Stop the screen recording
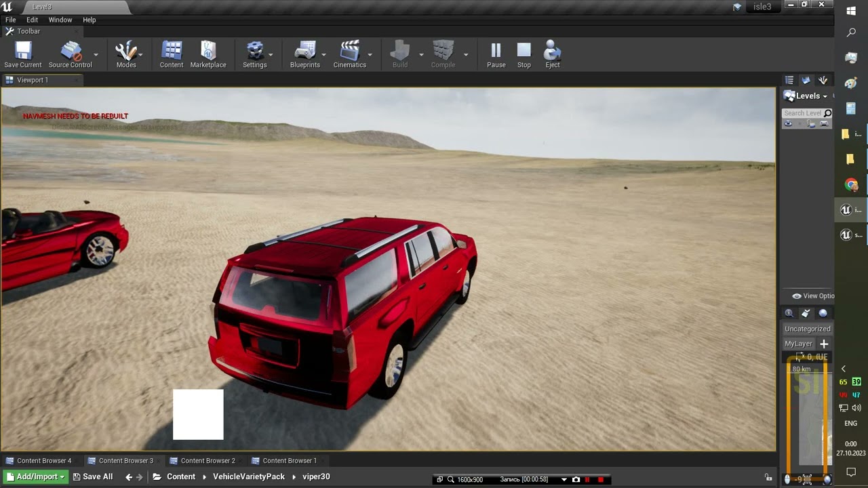868x488 pixels. pyautogui.click(x=600, y=480)
